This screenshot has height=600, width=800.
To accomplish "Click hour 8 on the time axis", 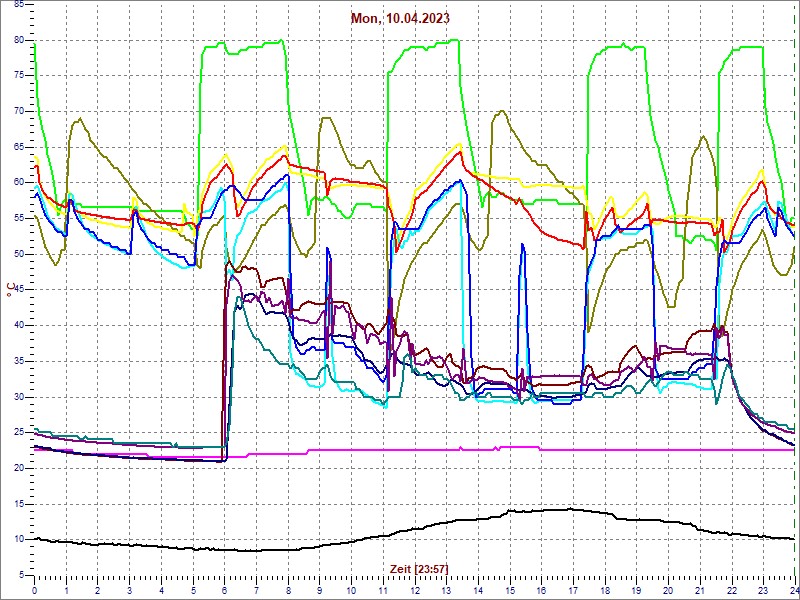I will coord(288,590).
